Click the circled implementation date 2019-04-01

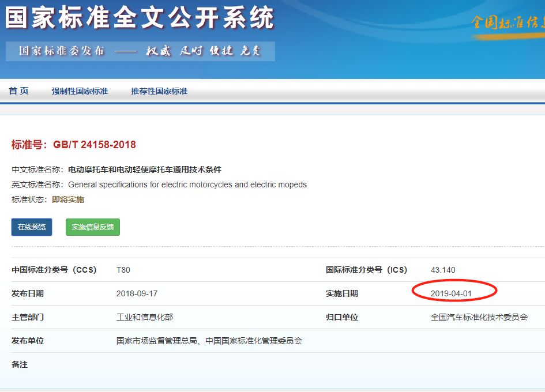coord(451,293)
